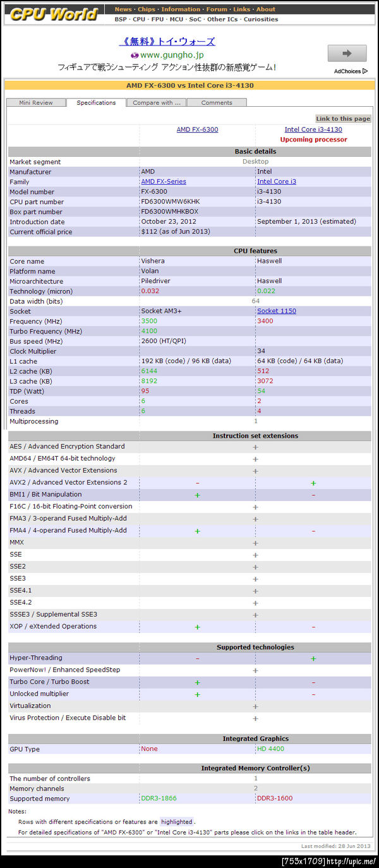Click the Hyper-Threading row label
The image size is (379, 868).
point(36,658)
